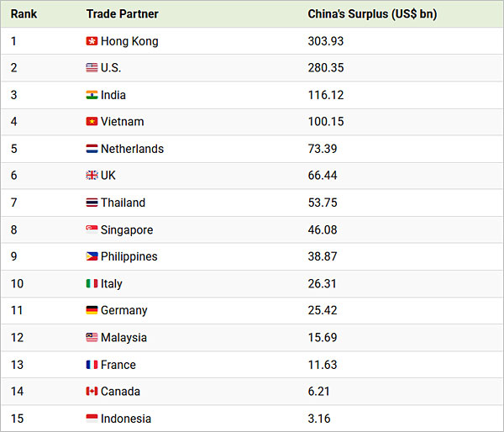Click the Thailand flag icon
Viewport: 504px width, 432px height.
click(92, 203)
